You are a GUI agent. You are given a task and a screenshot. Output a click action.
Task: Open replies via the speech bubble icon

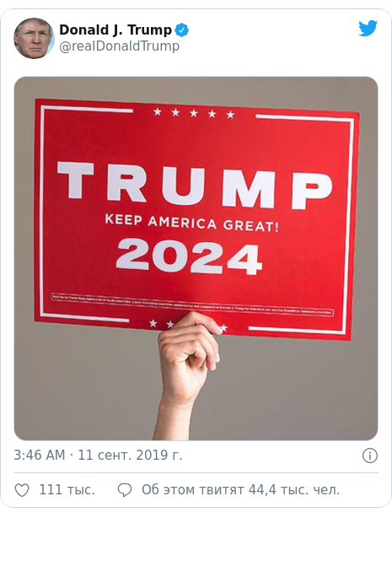125,490
